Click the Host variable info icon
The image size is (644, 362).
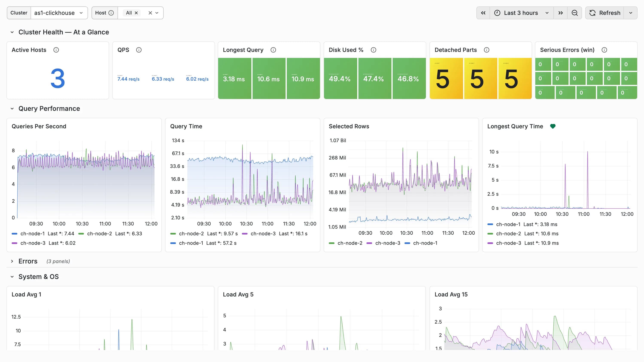111,13
